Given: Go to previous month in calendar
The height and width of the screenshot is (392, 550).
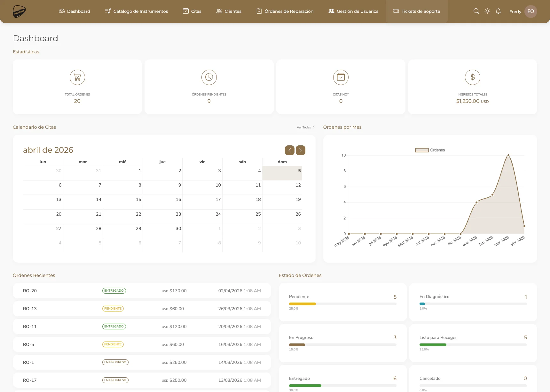Looking at the screenshot, I should tap(290, 150).
